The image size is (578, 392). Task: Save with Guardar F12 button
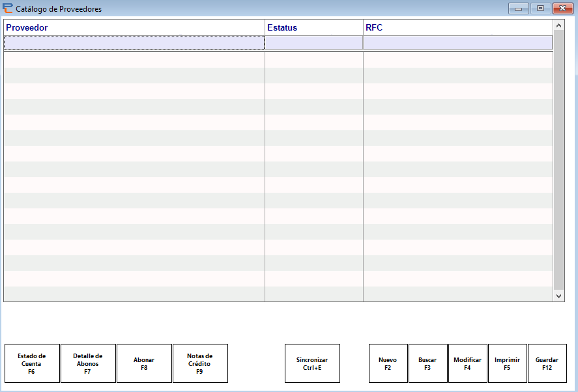547,363
